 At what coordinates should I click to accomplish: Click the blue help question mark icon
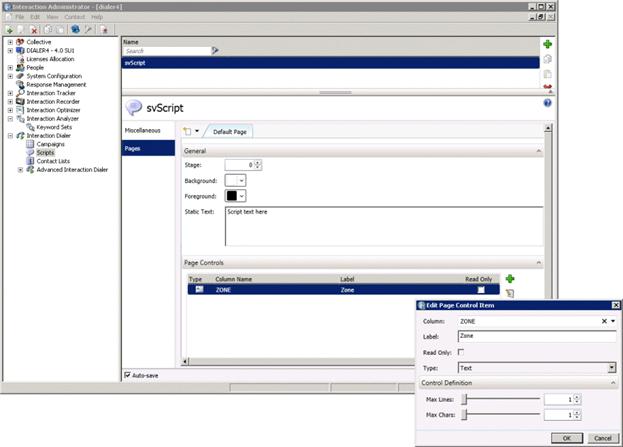[547, 103]
